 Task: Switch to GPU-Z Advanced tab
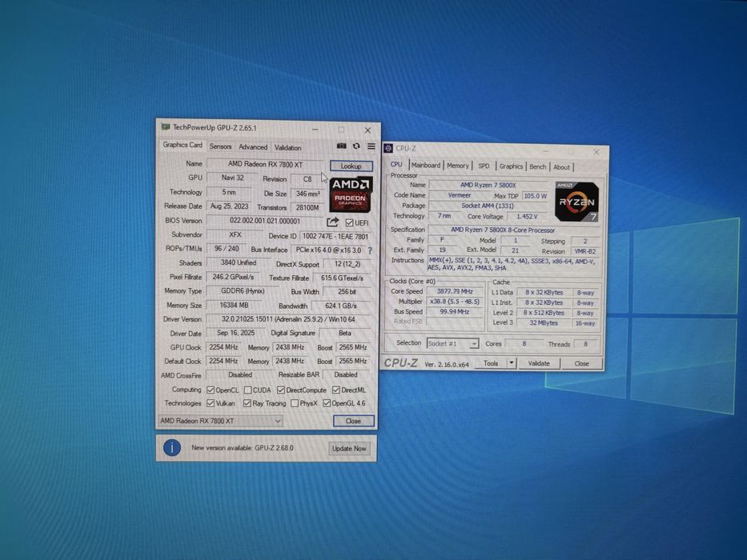click(253, 147)
